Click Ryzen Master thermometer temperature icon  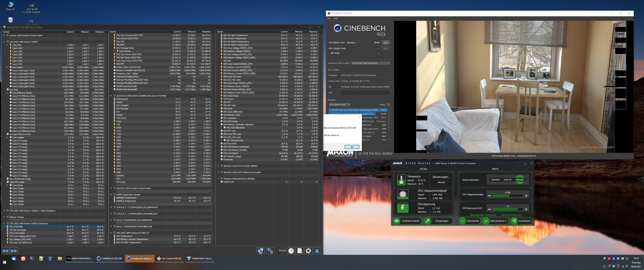point(401,180)
